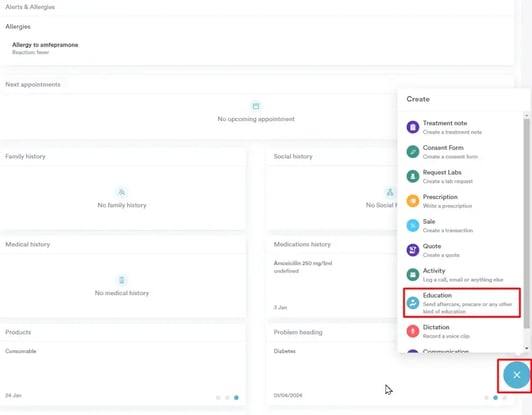
Task: Click the blue Sale icon
Action: (413, 226)
